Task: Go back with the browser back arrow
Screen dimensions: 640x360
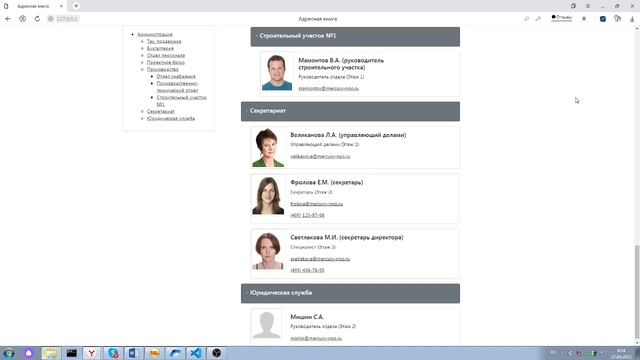Action: [8, 19]
